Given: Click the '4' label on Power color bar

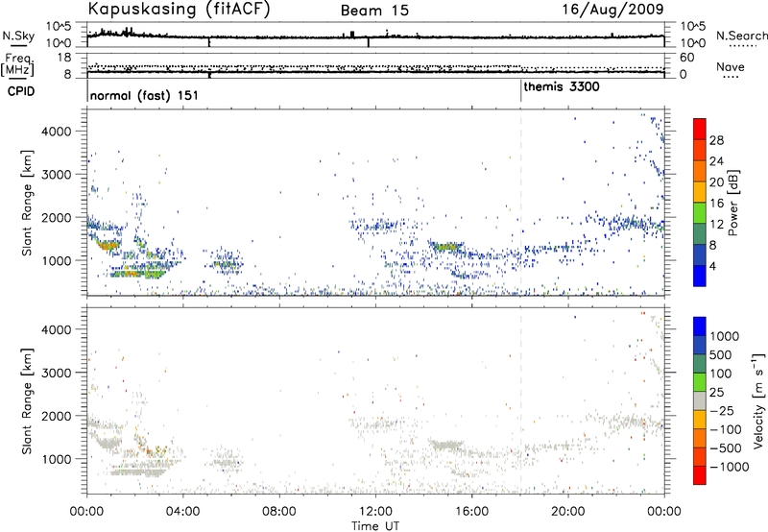Looking at the screenshot, I should [713, 266].
